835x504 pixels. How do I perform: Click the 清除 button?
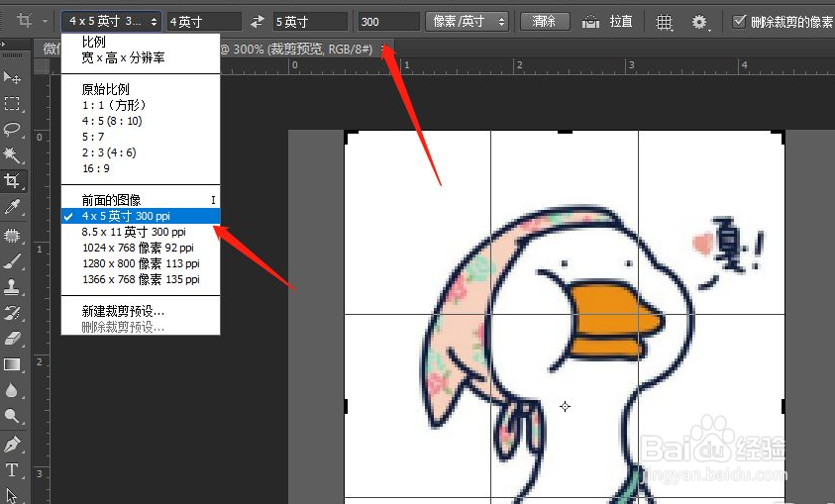tap(545, 21)
